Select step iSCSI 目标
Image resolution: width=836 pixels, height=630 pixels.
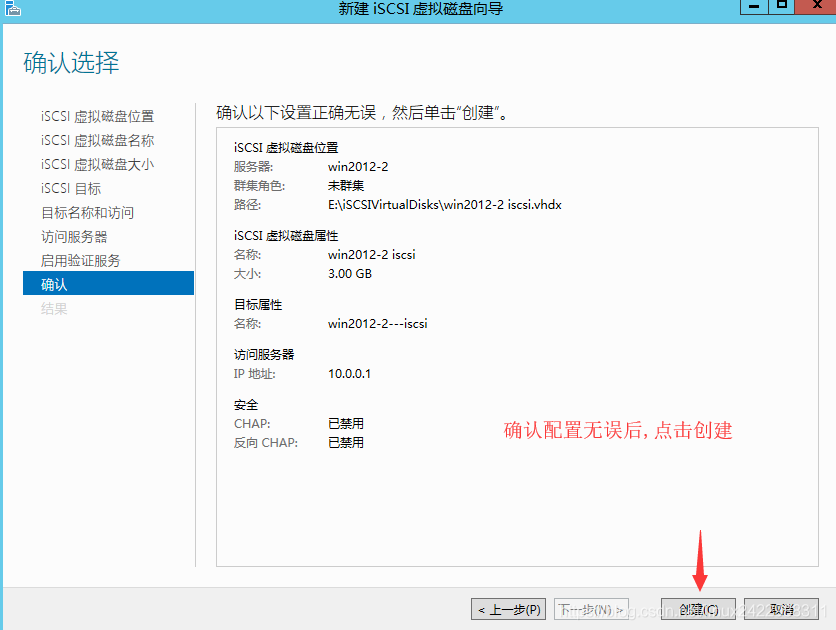coord(71,188)
